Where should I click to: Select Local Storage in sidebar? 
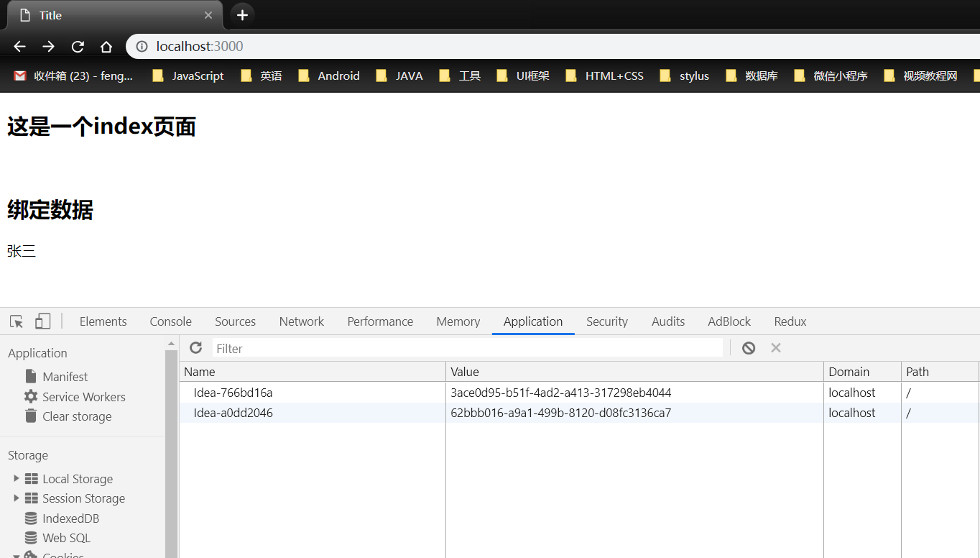point(78,479)
